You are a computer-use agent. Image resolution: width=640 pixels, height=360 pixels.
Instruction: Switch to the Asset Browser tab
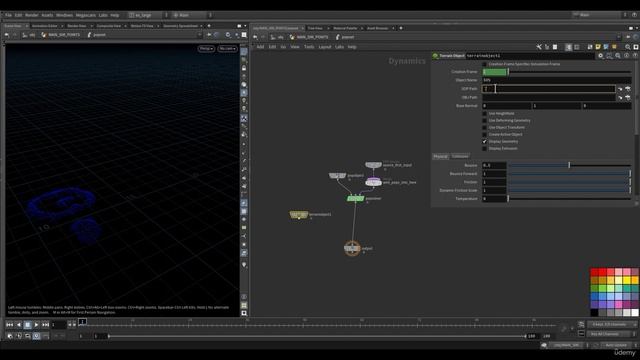click(x=377, y=28)
